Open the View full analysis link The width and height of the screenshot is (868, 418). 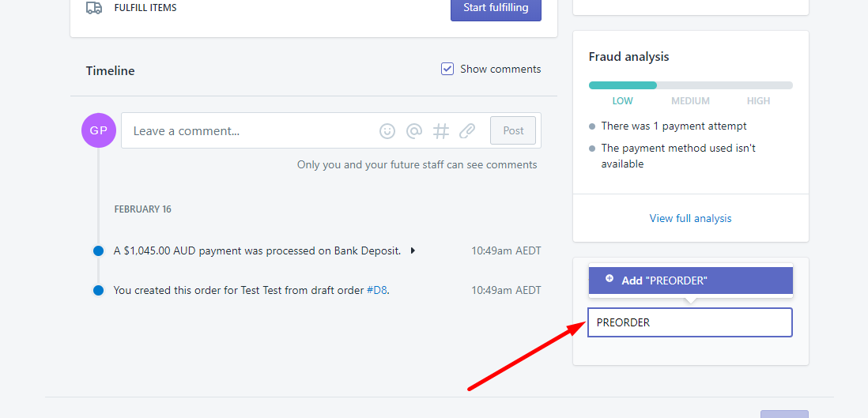690,218
